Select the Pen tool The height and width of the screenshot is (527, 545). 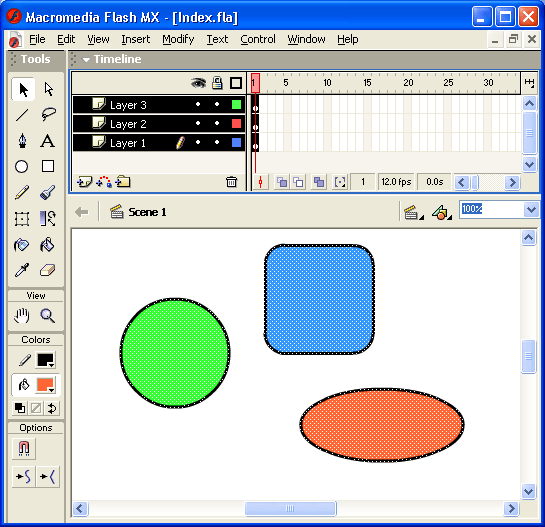click(x=22, y=141)
